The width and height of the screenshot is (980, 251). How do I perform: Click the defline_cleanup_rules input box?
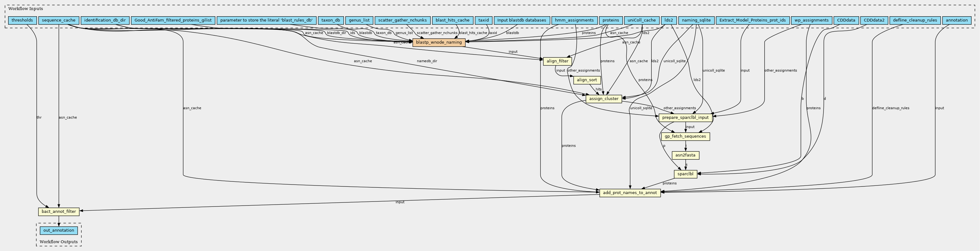click(x=915, y=20)
